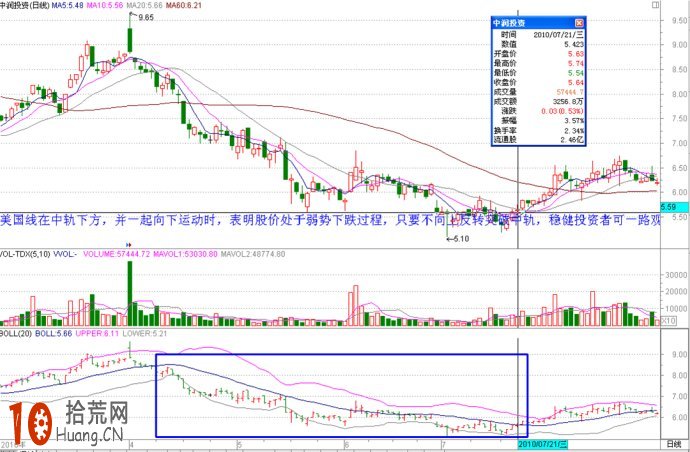The height and width of the screenshot is (452, 690).
Task: Click the 8.50 price axis label
Action: click(x=679, y=70)
